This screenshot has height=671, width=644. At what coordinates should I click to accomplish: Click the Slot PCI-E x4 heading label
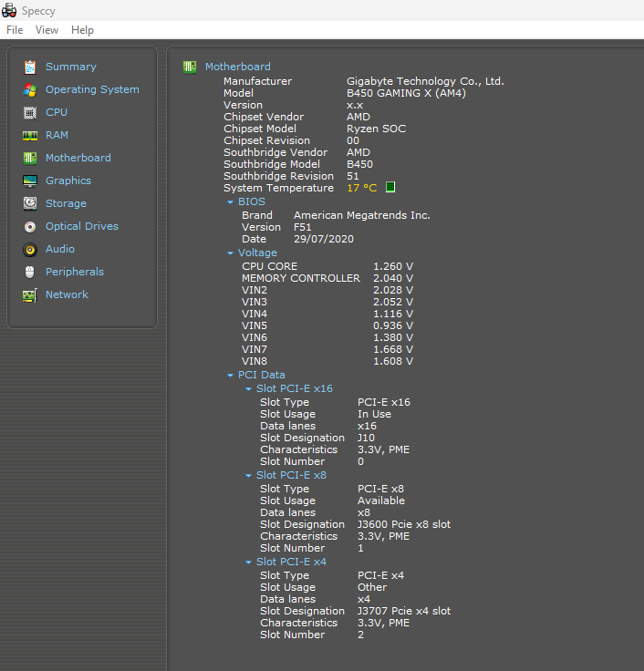pyautogui.click(x=291, y=562)
